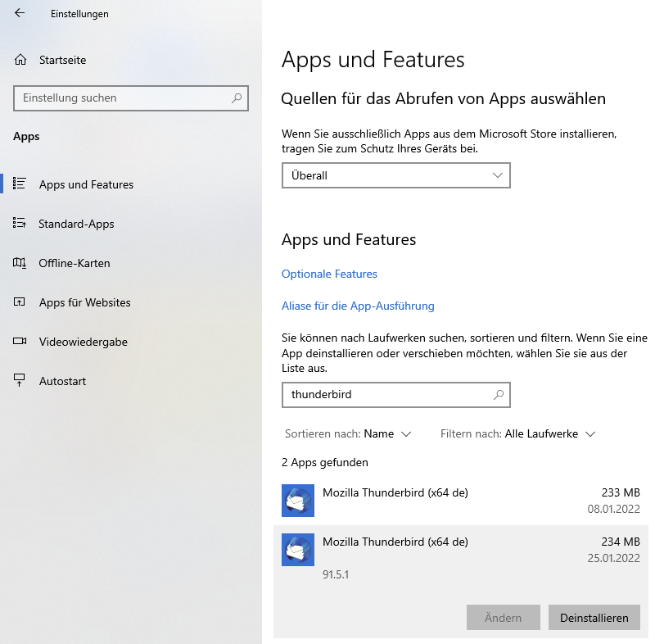The height and width of the screenshot is (644, 655).
Task: Click the Deinstallieren button
Action: tap(594, 617)
